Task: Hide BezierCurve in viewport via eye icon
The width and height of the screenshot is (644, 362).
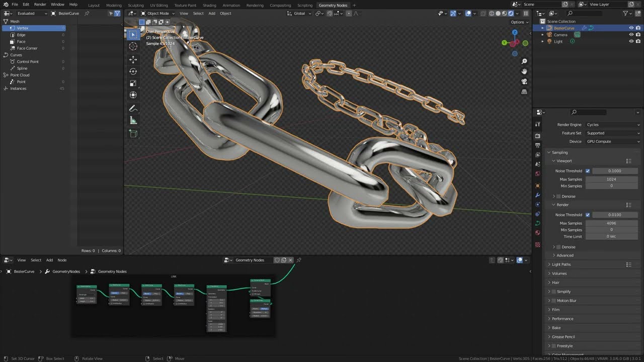Action: 631,28
